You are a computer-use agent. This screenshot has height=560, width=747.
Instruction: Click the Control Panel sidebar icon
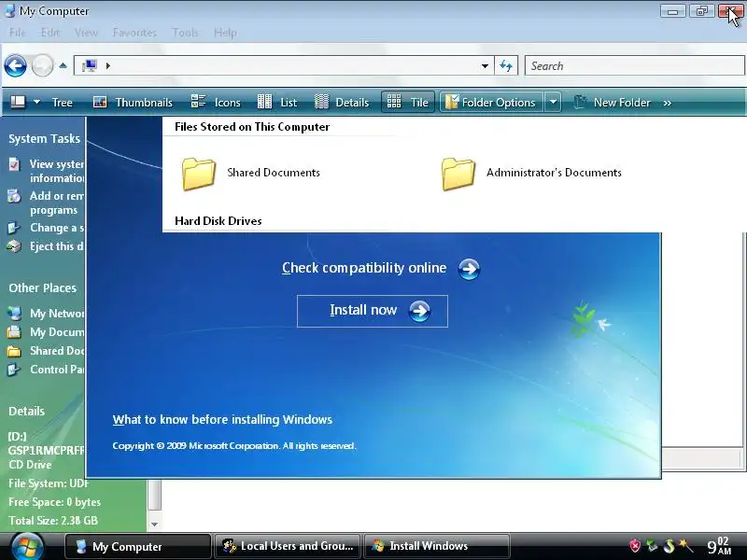click(x=14, y=369)
